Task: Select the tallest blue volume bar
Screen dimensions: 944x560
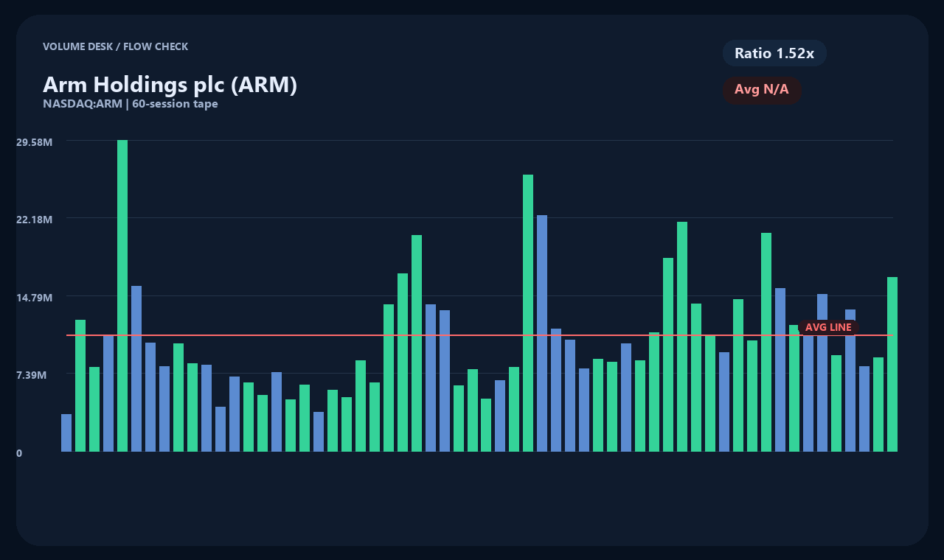Action: coord(542,333)
